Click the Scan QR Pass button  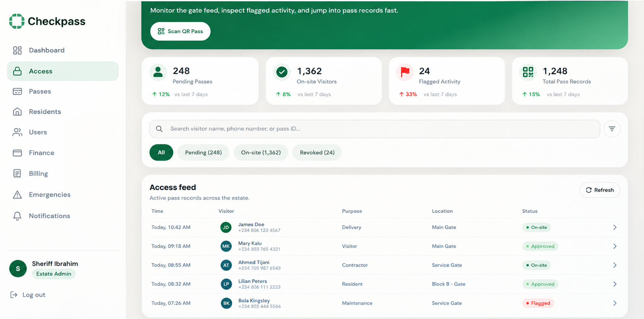click(x=180, y=31)
